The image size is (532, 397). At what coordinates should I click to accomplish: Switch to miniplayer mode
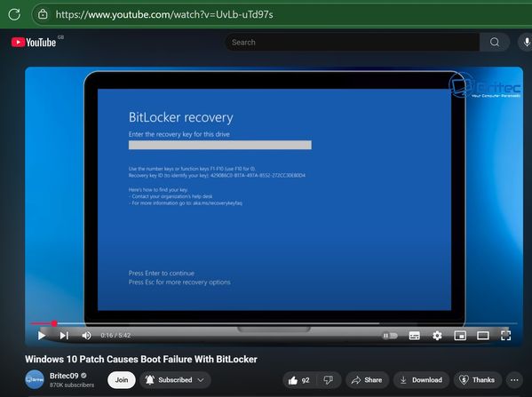pos(460,336)
